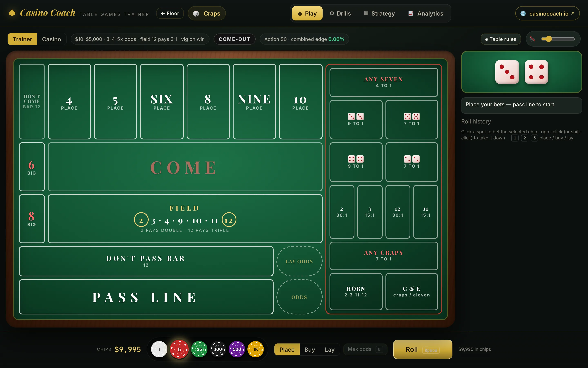Toggle Max odds option

point(365,349)
